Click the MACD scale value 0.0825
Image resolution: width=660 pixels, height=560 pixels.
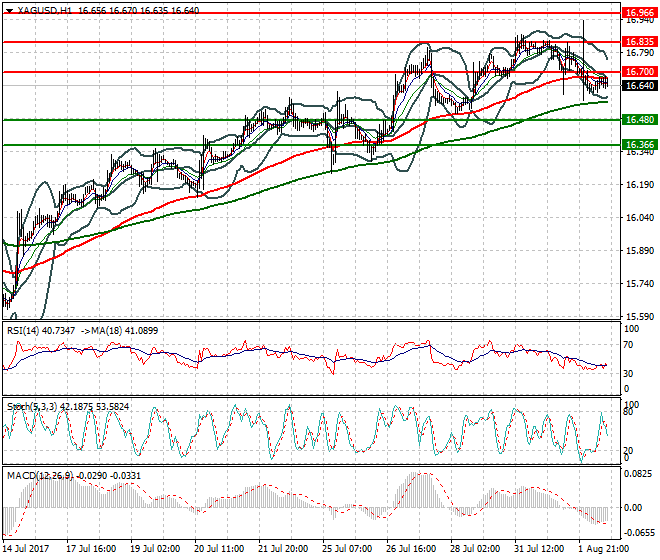638,474
